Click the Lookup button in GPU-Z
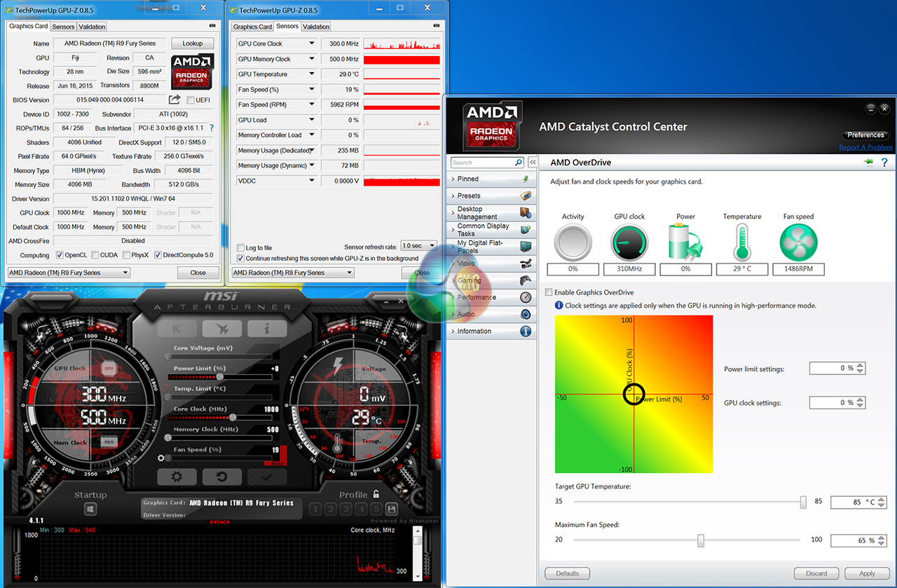 192,43
